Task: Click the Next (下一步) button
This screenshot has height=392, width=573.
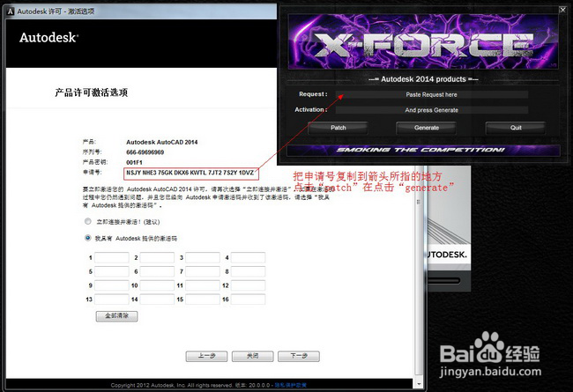Action: click(x=299, y=356)
